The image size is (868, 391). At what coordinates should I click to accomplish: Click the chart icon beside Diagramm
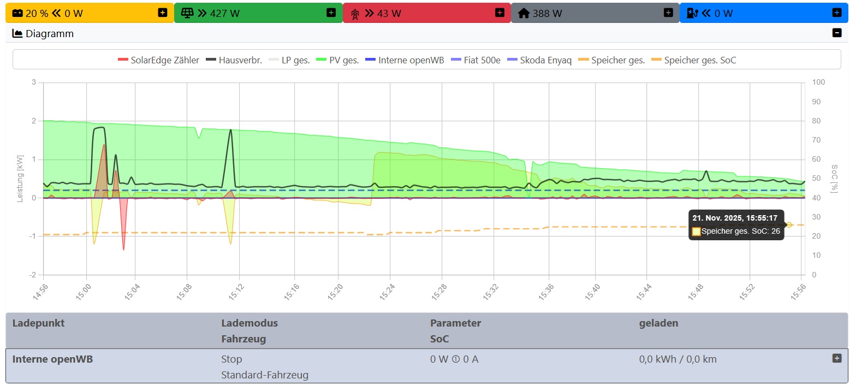[17, 33]
